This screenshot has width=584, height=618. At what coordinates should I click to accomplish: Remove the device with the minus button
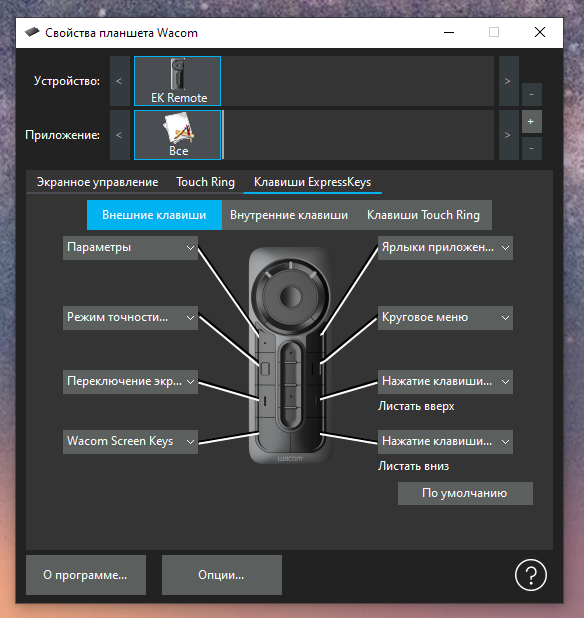tap(532, 94)
